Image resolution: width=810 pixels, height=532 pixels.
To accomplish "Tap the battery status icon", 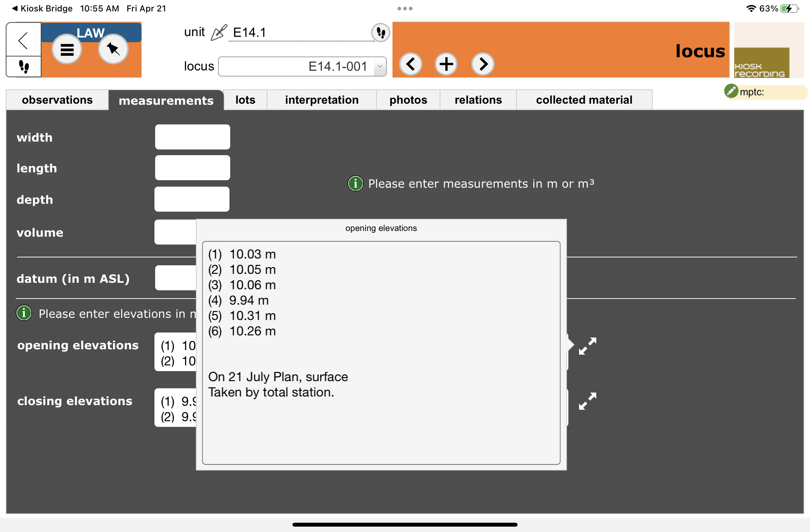I will pyautogui.click(x=790, y=9).
